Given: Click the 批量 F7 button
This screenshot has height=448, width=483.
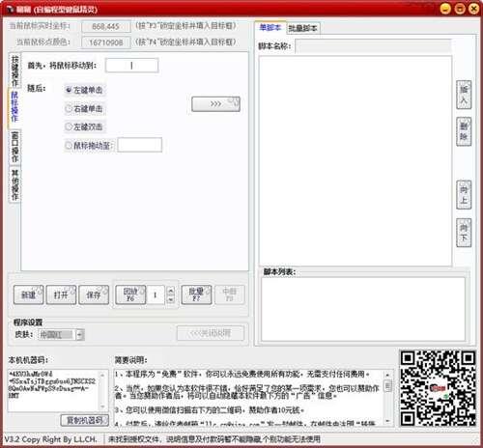Looking at the screenshot, I should click(x=196, y=294).
